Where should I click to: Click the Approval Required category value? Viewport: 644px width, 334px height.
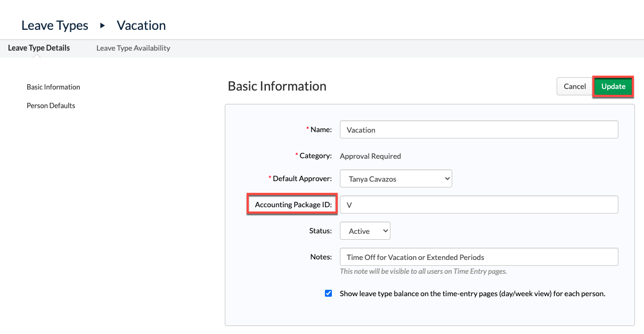pos(370,156)
